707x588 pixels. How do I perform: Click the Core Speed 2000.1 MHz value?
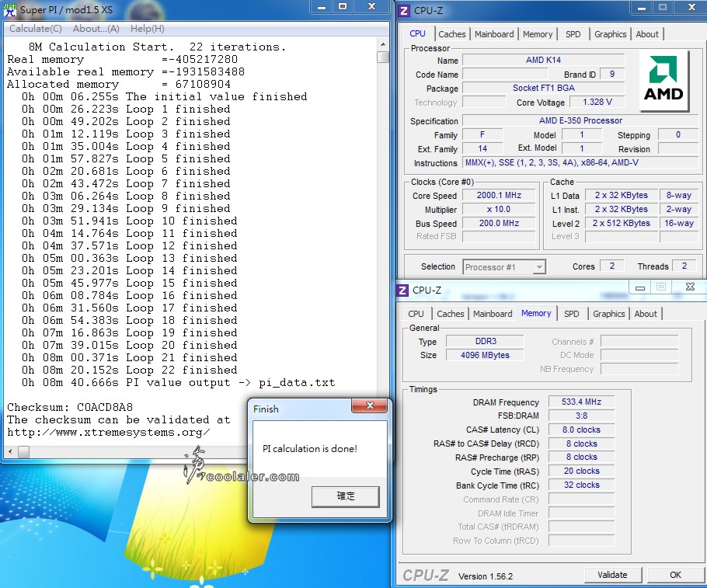[499, 195]
